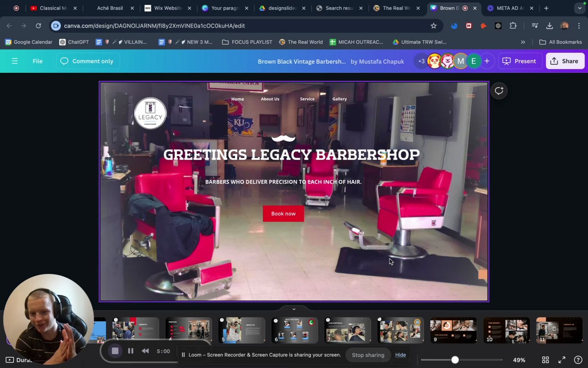Add a comment using the comment bubble icon
Screen dimensions: 588x368
[x=499, y=91]
